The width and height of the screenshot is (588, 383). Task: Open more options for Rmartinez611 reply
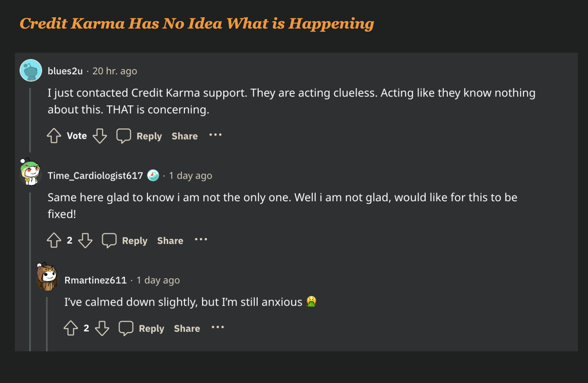tap(218, 327)
